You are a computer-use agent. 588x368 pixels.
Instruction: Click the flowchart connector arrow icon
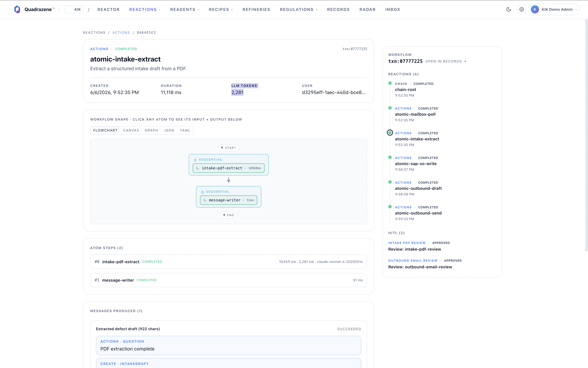pyautogui.click(x=228, y=180)
